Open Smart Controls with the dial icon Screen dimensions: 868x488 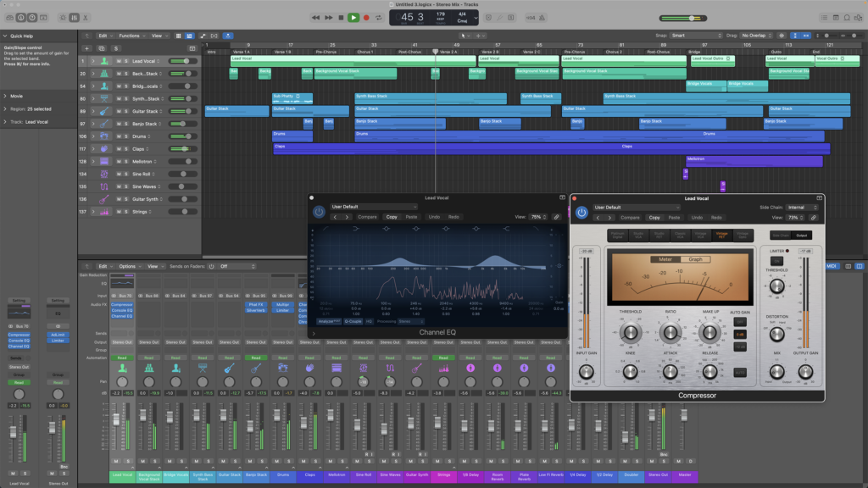[63, 18]
